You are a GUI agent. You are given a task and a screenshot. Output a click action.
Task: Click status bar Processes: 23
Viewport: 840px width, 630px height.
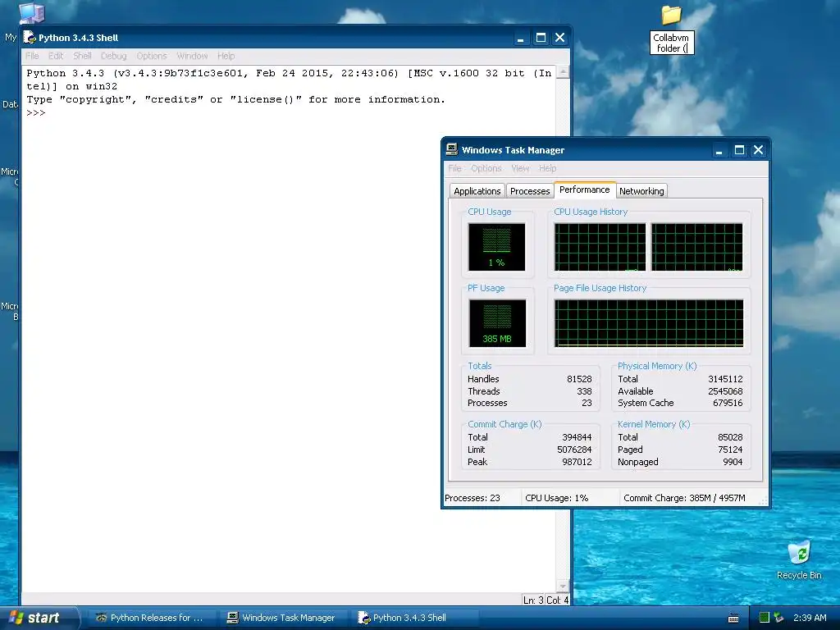point(472,498)
